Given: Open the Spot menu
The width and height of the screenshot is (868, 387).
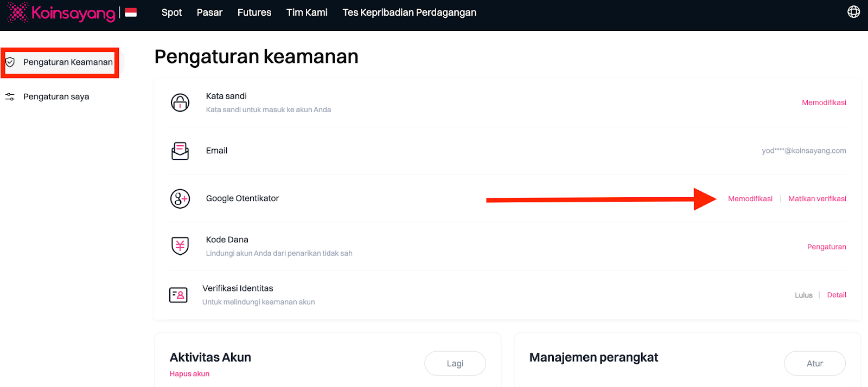Looking at the screenshot, I should pyautogui.click(x=171, y=12).
